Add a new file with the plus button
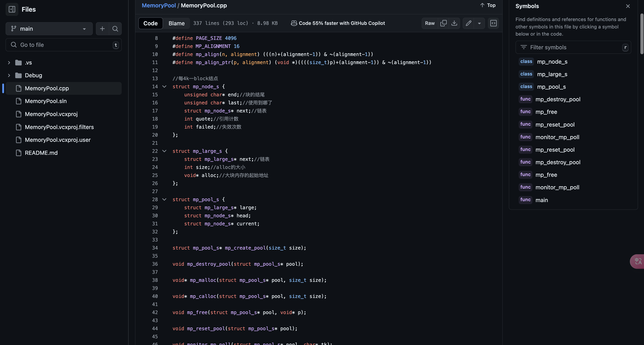Viewport: 644px width, 345px height. pos(102,29)
